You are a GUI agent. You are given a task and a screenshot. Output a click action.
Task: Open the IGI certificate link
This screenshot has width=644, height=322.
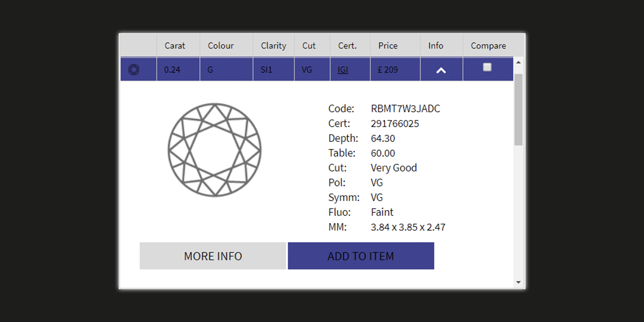point(342,70)
